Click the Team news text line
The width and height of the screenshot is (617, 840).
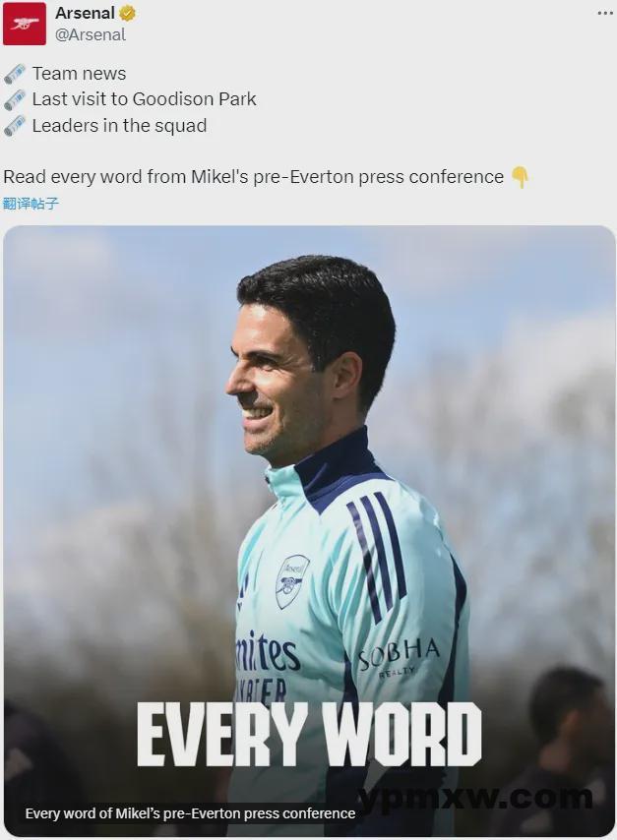click(x=80, y=74)
